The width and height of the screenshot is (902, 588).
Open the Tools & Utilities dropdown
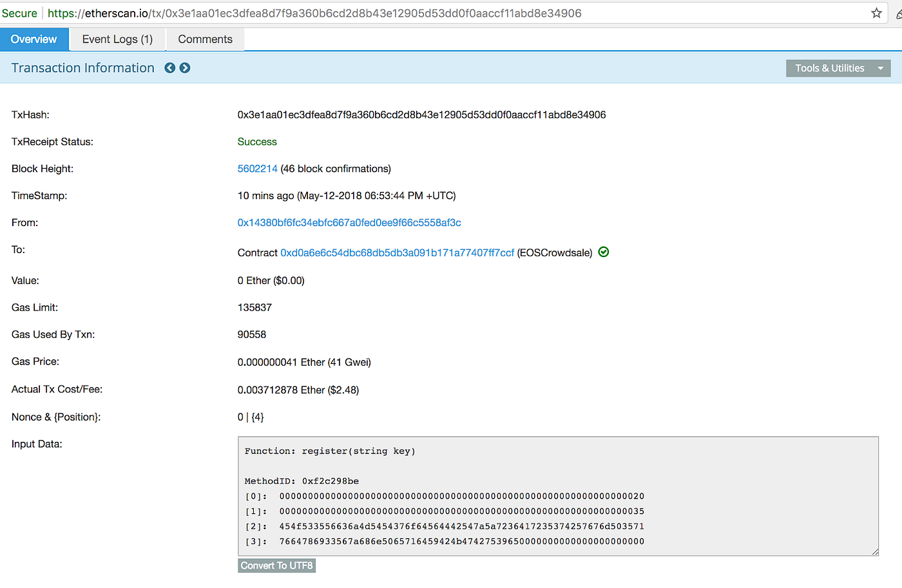[x=838, y=68]
